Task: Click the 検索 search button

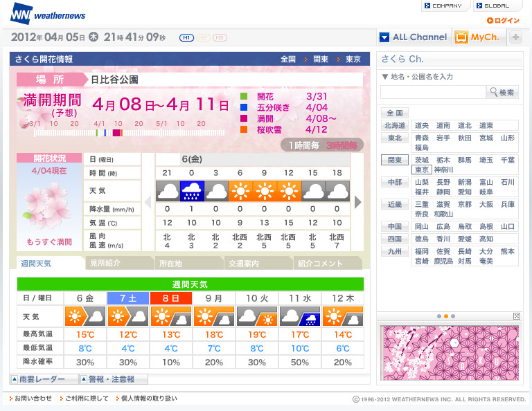Action: (x=502, y=92)
